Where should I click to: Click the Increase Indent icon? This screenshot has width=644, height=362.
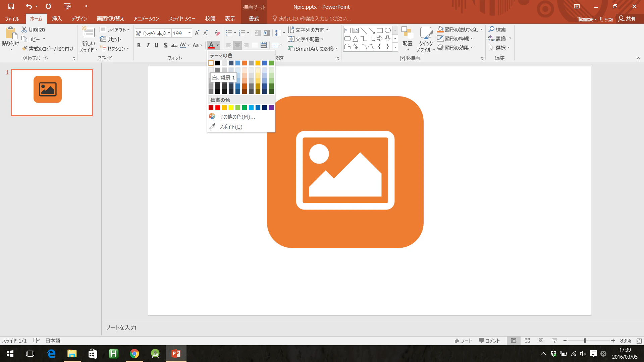[x=267, y=33]
